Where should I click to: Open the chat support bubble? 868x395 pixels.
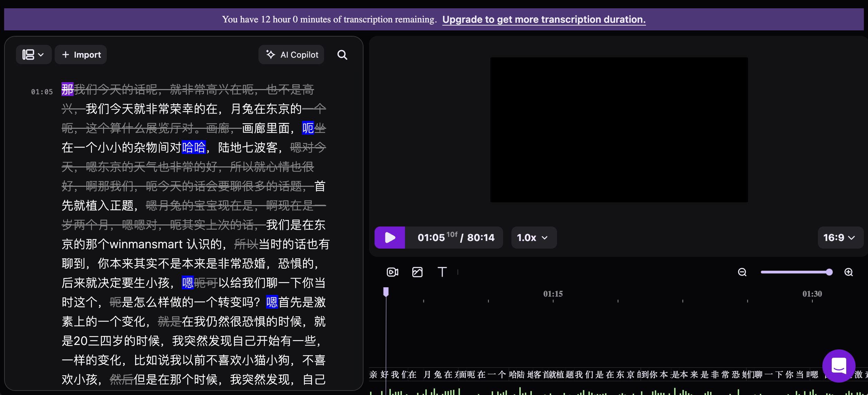click(839, 365)
